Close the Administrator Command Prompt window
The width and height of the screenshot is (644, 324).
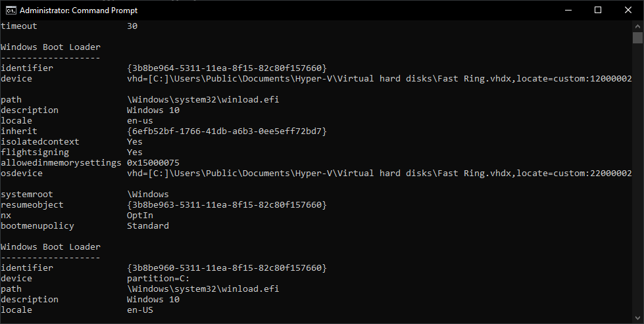(628, 11)
